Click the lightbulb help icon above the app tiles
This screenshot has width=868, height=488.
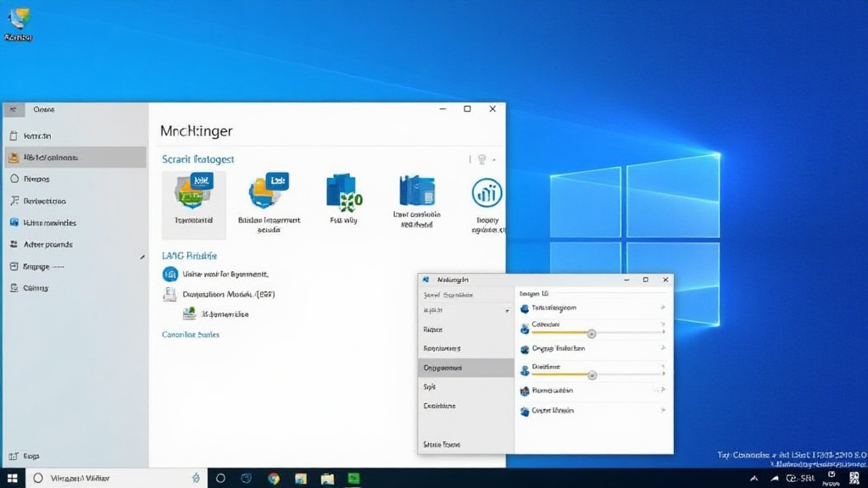[481, 159]
